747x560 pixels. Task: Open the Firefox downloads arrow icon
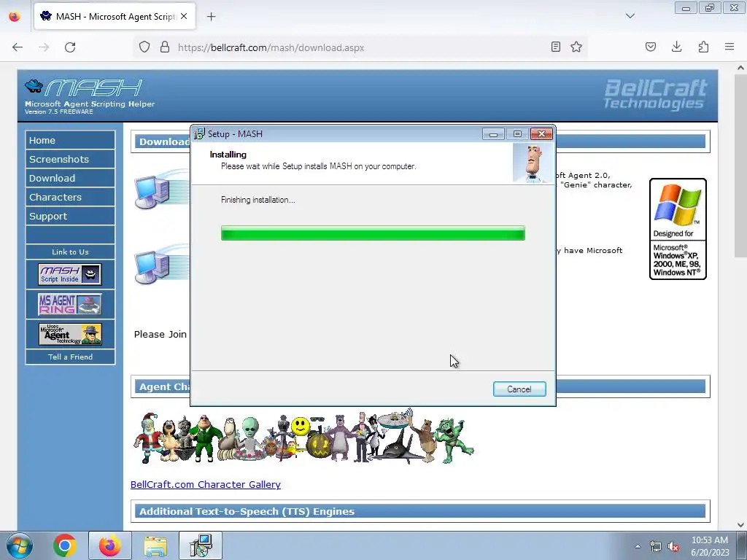tap(676, 47)
